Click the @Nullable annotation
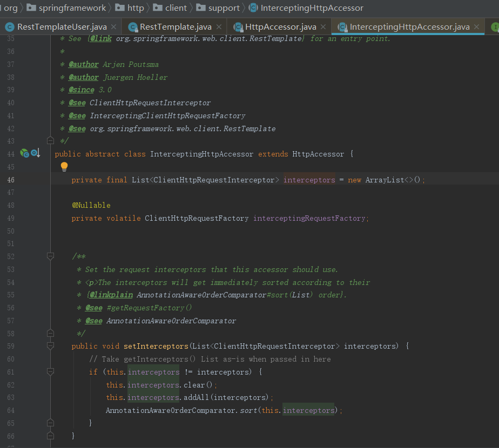 pyautogui.click(x=91, y=205)
